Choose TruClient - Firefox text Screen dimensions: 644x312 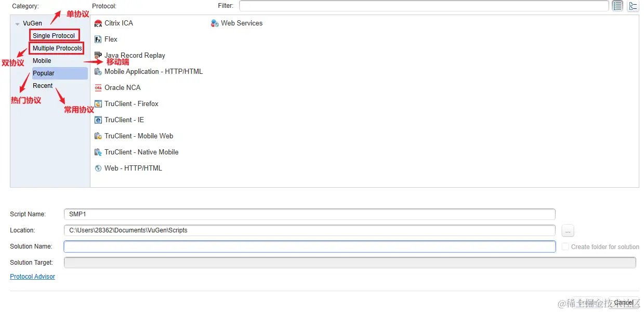[132, 104]
